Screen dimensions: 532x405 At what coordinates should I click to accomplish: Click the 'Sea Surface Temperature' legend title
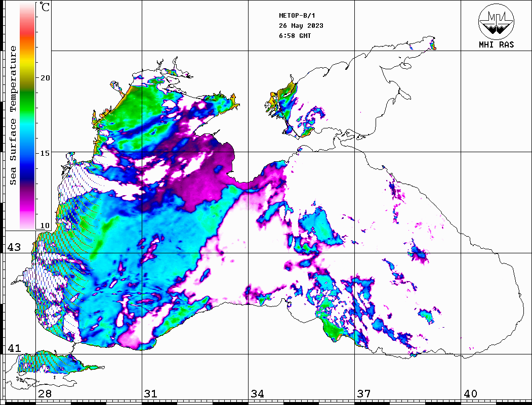[x=13, y=115]
